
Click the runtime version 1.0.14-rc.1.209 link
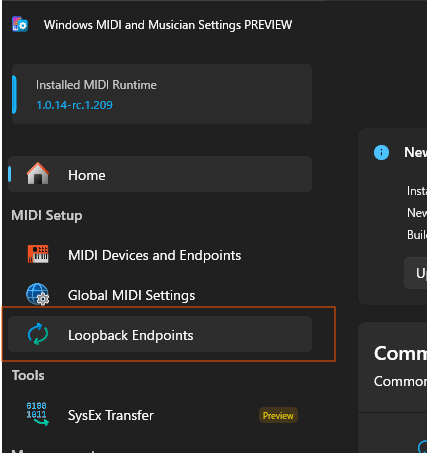click(x=74, y=105)
